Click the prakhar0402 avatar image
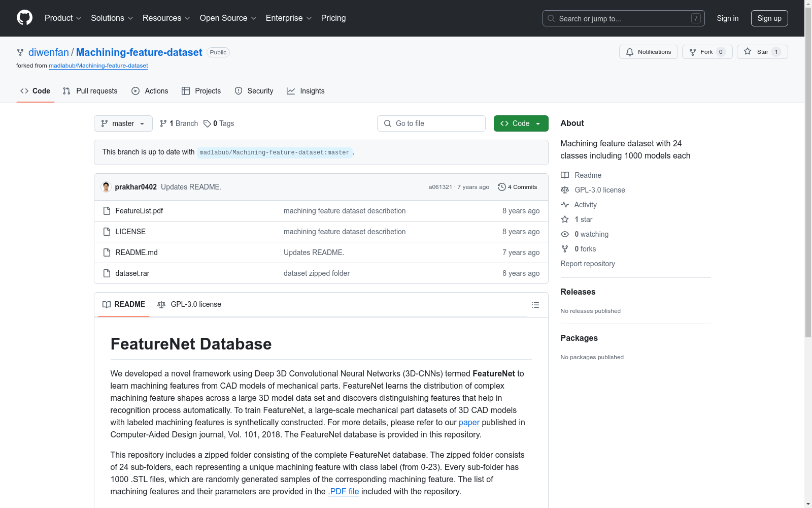This screenshot has width=812, height=508. point(106,187)
